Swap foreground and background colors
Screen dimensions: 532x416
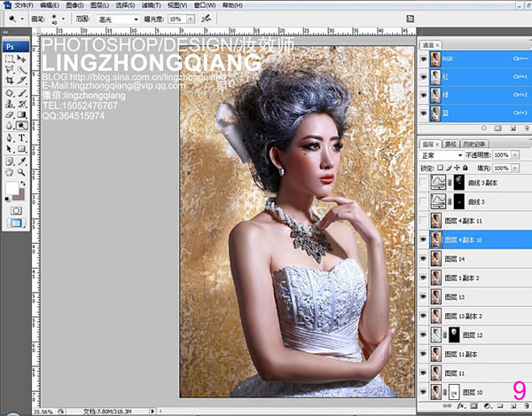[x=23, y=184]
